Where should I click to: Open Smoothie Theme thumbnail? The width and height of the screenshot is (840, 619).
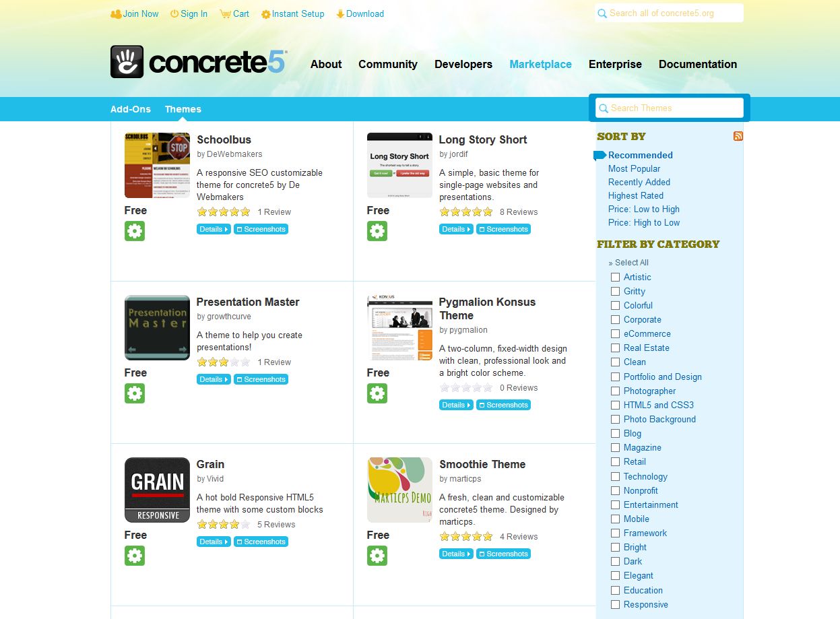(x=399, y=490)
